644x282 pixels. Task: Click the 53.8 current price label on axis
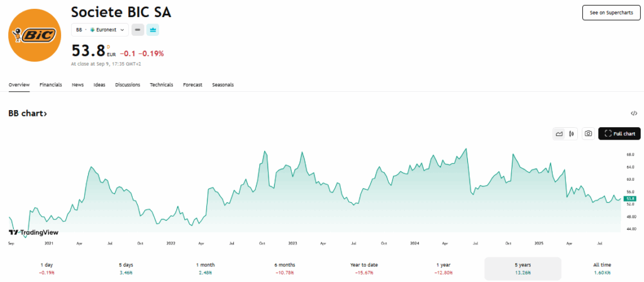[630, 198]
